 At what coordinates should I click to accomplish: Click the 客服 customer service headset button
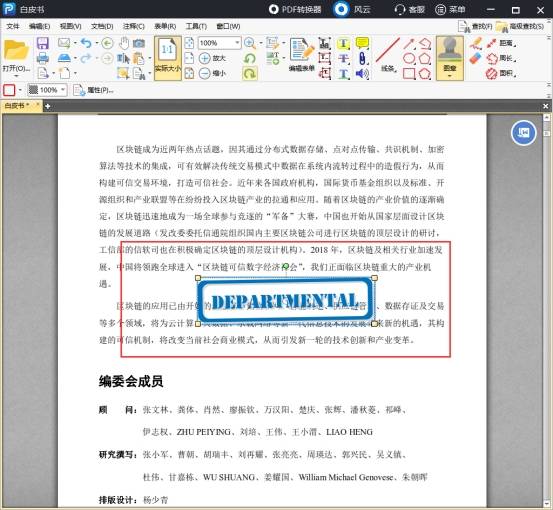[x=409, y=9]
